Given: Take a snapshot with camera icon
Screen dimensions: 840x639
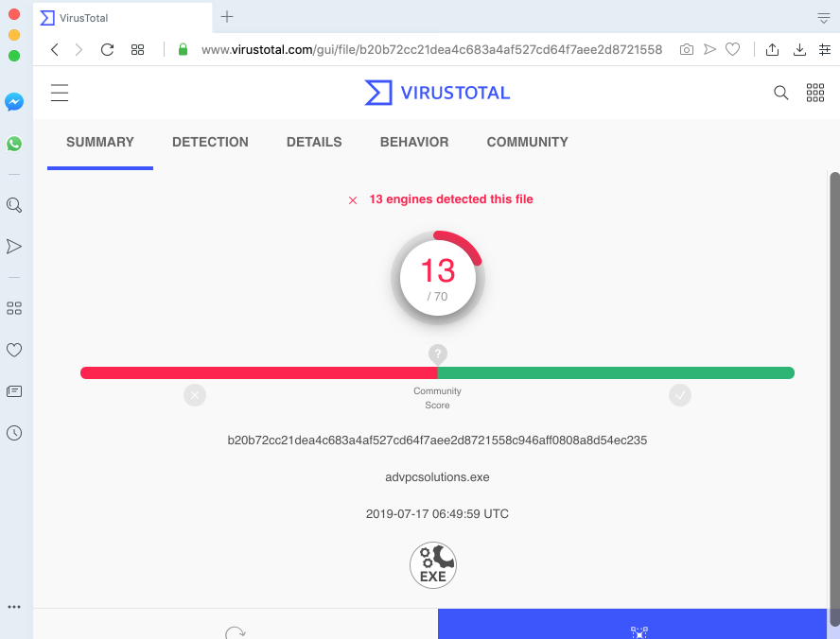Looking at the screenshot, I should tap(686, 50).
